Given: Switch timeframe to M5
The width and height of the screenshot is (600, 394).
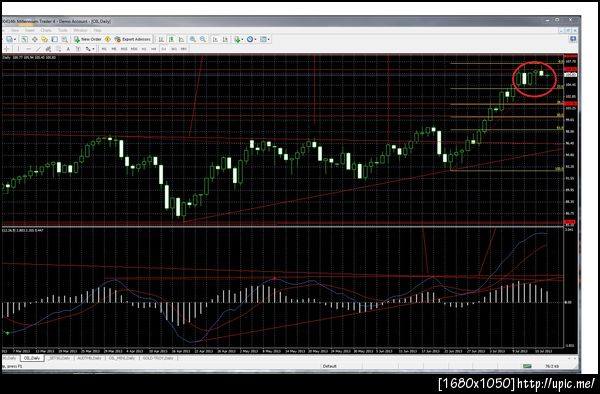Looking at the screenshot, I should 114,49.
